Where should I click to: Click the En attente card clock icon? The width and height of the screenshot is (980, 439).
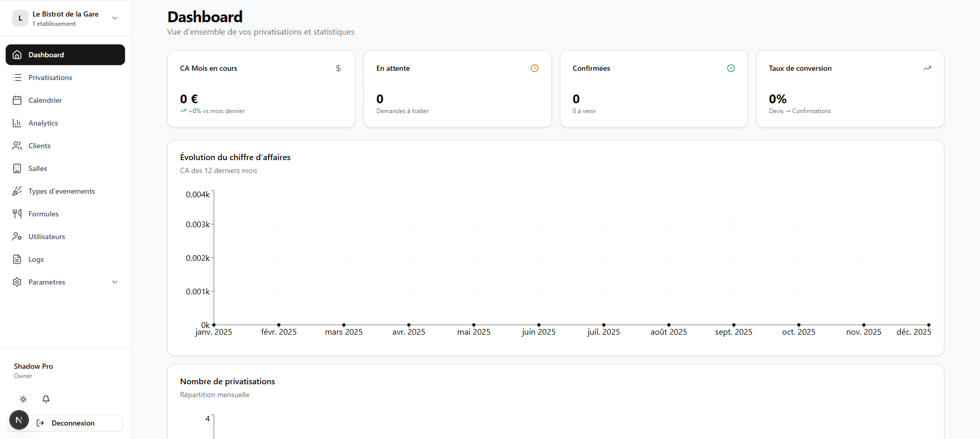[535, 68]
